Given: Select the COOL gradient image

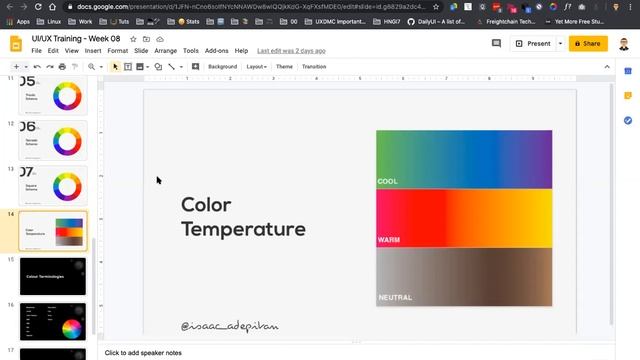Looking at the screenshot, I should pos(464,159).
